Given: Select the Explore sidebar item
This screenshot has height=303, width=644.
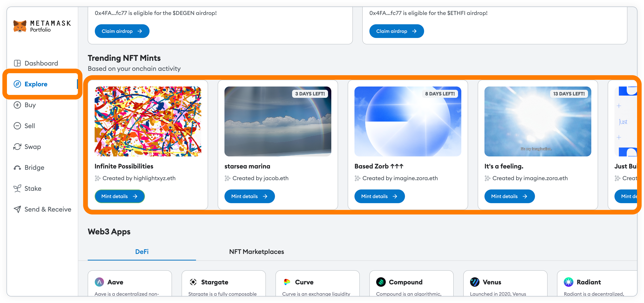Looking at the screenshot, I should pos(42,84).
